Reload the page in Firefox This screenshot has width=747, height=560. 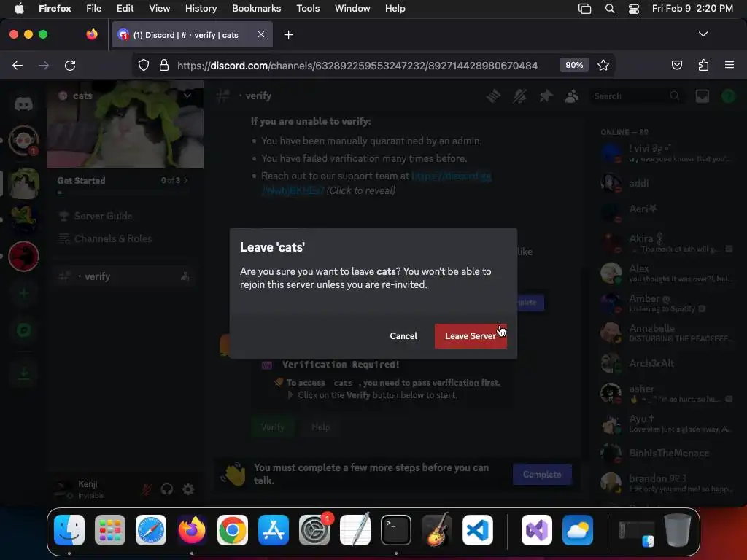point(70,65)
